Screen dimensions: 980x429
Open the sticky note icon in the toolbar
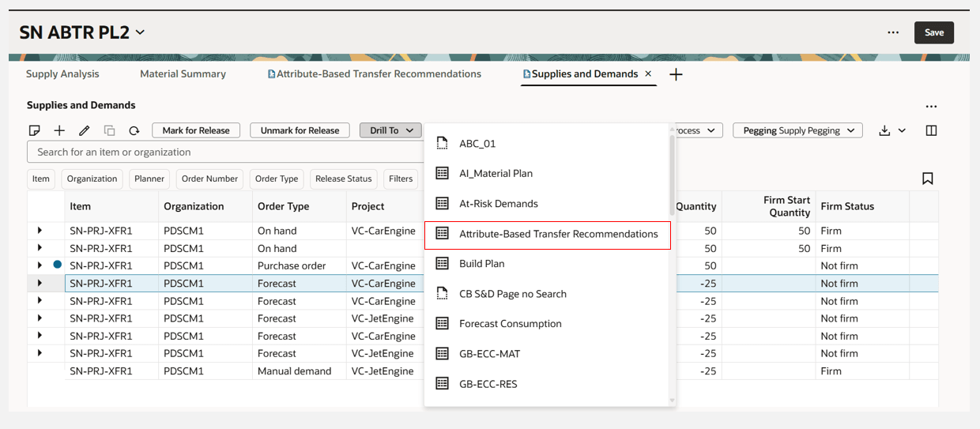(34, 130)
